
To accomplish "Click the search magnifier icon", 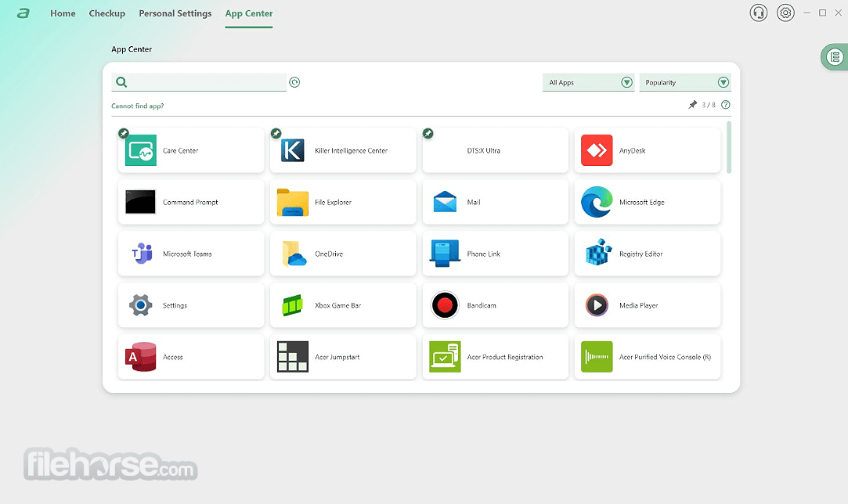I will click(x=121, y=82).
